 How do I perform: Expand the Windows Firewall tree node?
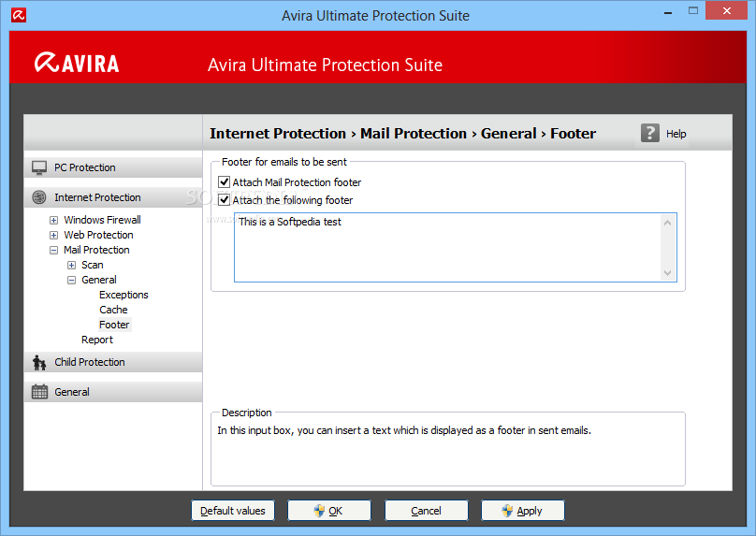click(x=54, y=220)
